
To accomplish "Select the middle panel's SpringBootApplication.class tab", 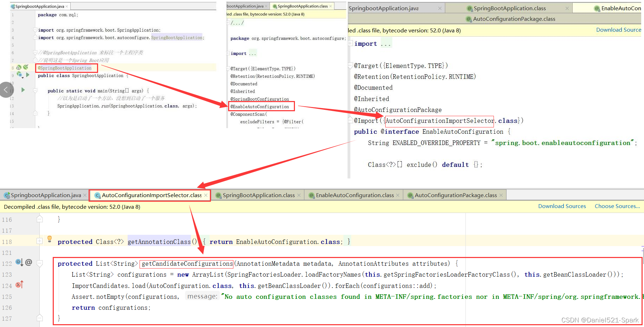I will pos(303,6).
